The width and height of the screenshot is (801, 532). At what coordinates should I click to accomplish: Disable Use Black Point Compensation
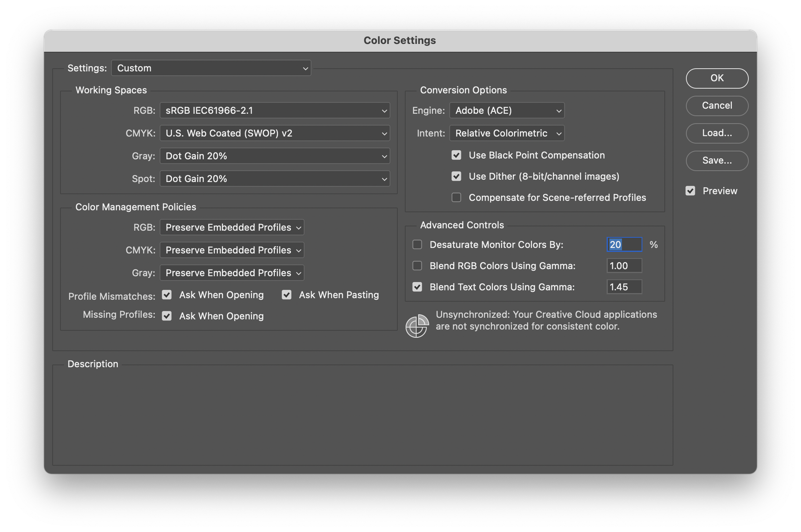pos(456,155)
